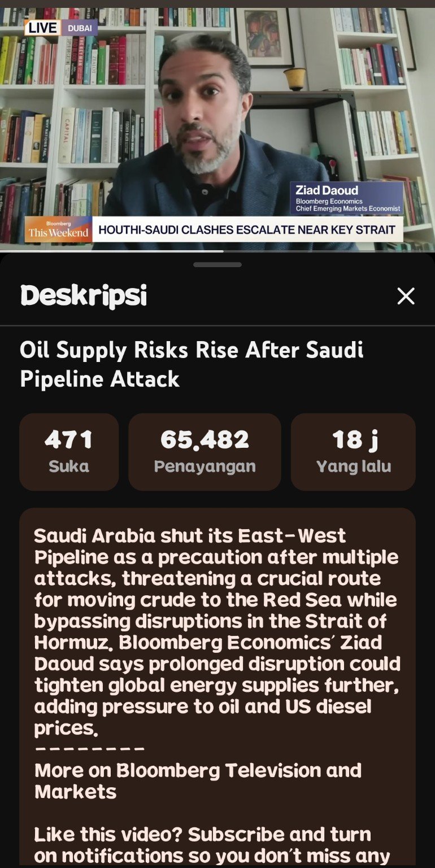435x868 pixels.
Task: Tap the Chief Emerging Markets Economist caption
Action: click(348, 209)
